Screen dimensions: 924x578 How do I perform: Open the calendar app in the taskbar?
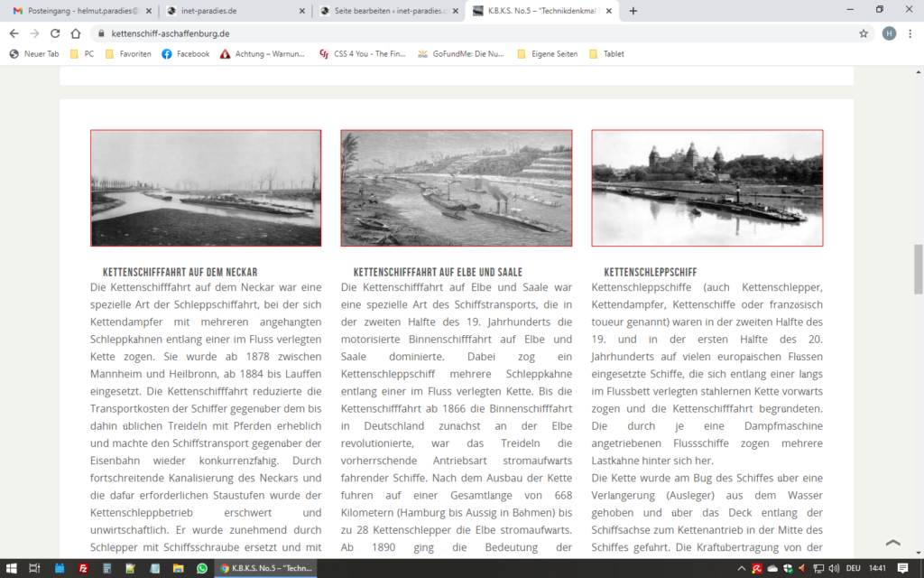coord(60,568)
